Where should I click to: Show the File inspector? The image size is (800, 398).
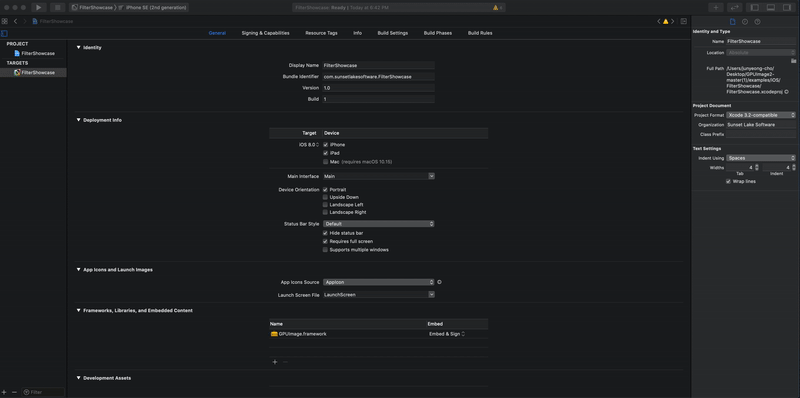733,21
